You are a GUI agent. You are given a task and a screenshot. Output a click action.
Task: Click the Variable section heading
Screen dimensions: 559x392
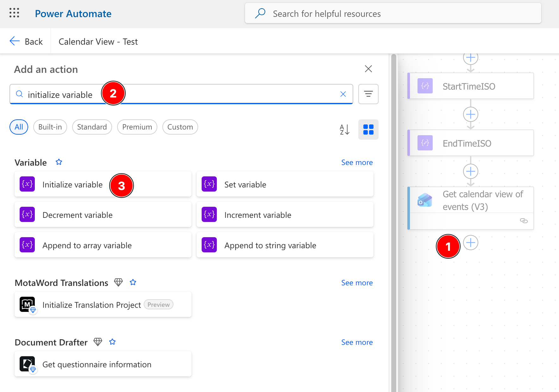click(31, 162)
